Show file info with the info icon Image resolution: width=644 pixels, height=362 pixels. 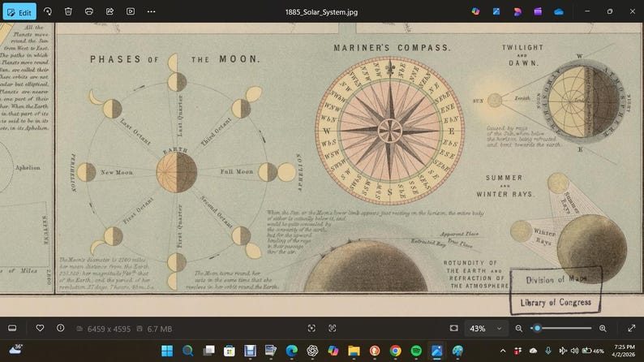60,328
